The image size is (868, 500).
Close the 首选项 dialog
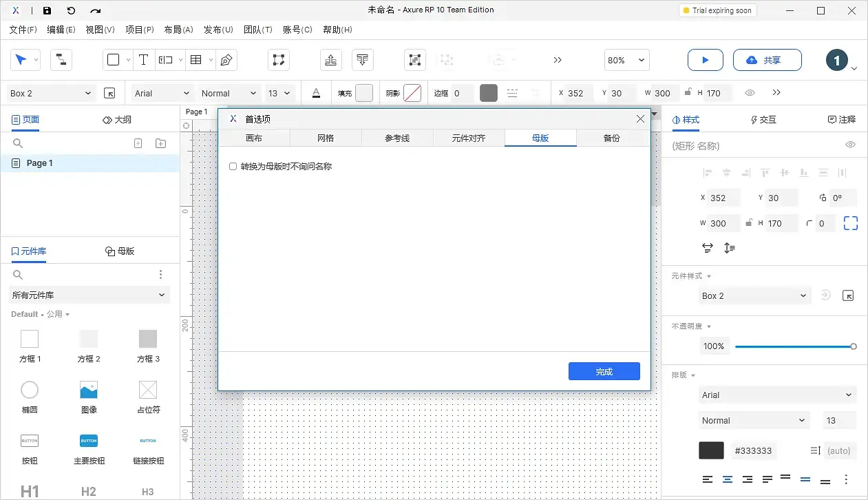[x=640, y=119]
